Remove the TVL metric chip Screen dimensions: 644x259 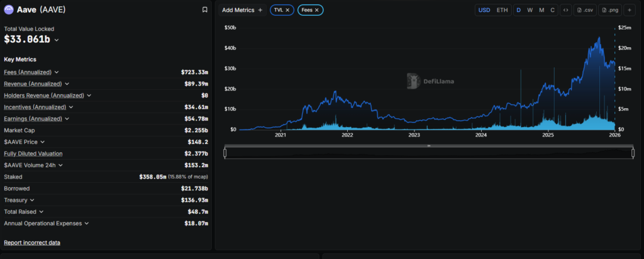[x=288, y=10]
